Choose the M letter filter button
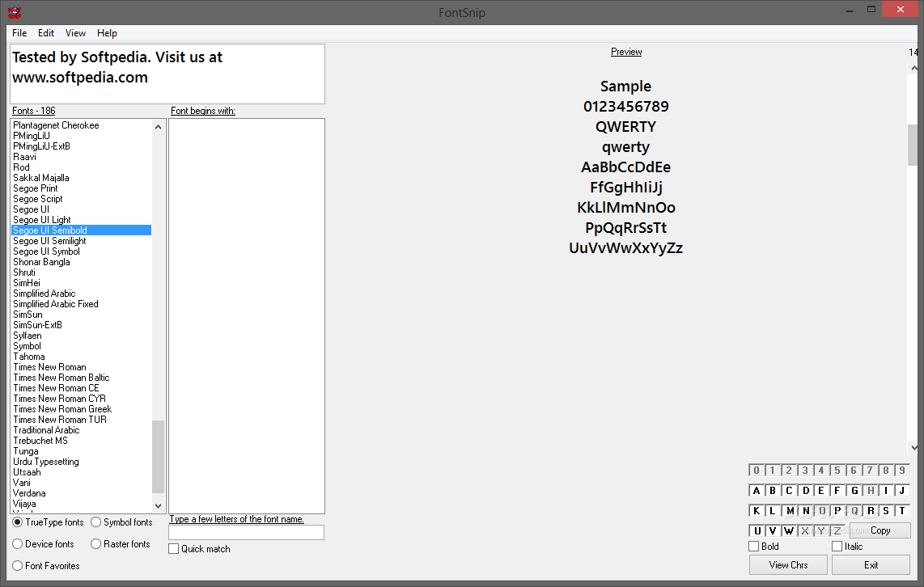The image size is (924, 587). 790,510
